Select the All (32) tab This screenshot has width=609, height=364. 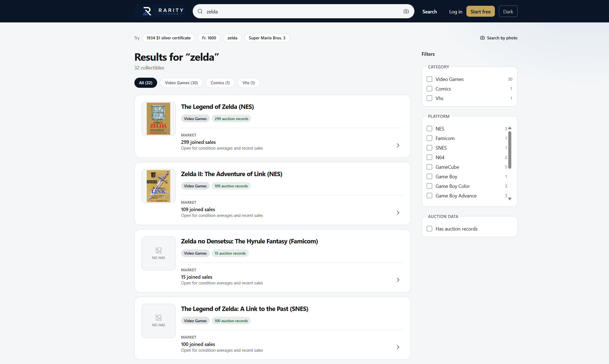(146, 83)
